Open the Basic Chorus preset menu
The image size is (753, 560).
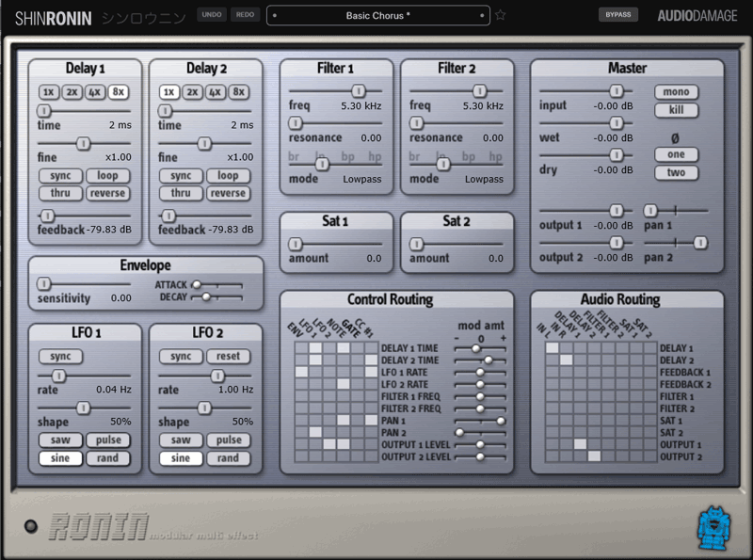[x=378, y=15]
